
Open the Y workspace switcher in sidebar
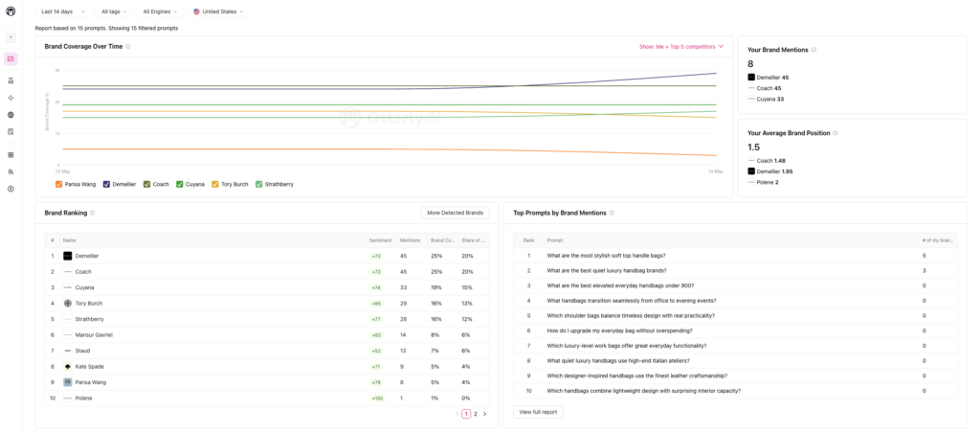[x=11, y=37]
